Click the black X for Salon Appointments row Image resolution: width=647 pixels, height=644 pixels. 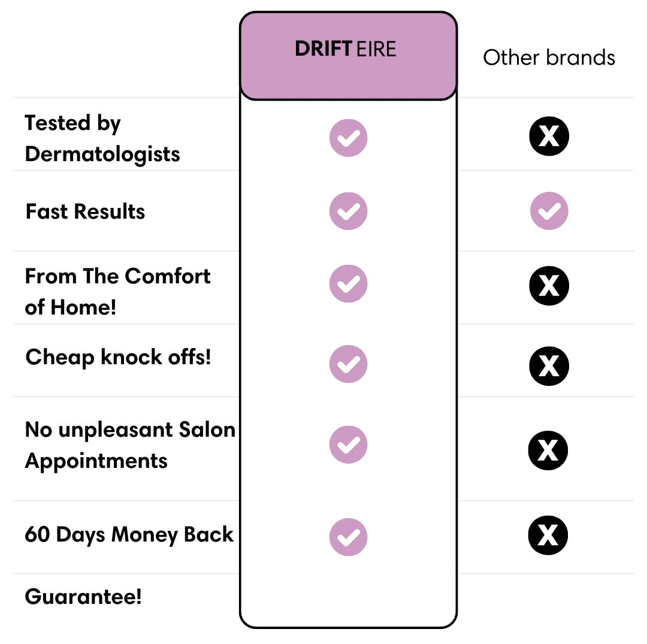tap(548, 450)
